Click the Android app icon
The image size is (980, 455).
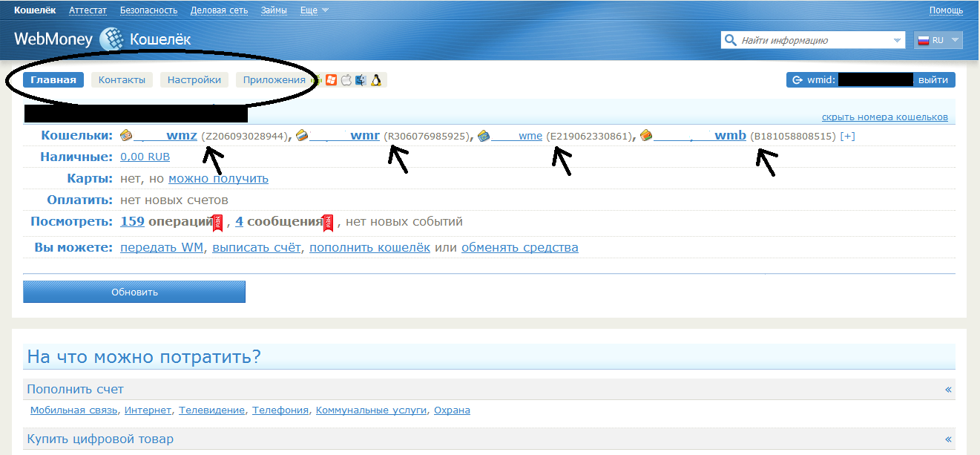(x=317, y=80)
